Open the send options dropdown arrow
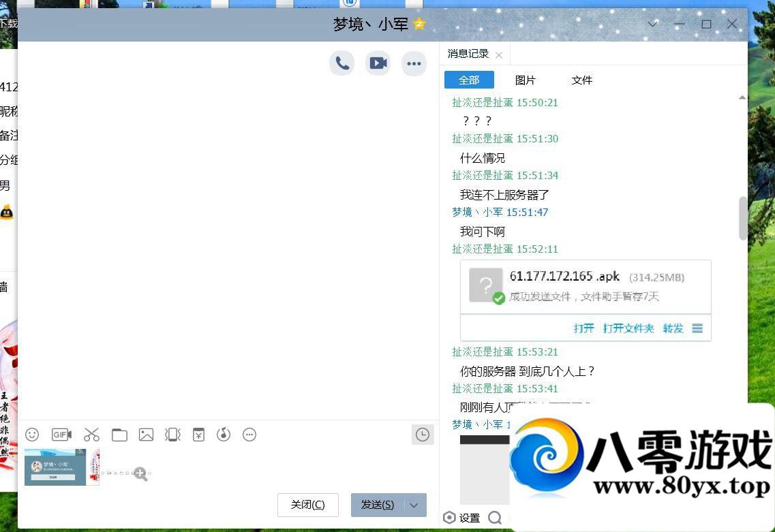This screenshot has height=532, width=775. click(x=413, y=505)
